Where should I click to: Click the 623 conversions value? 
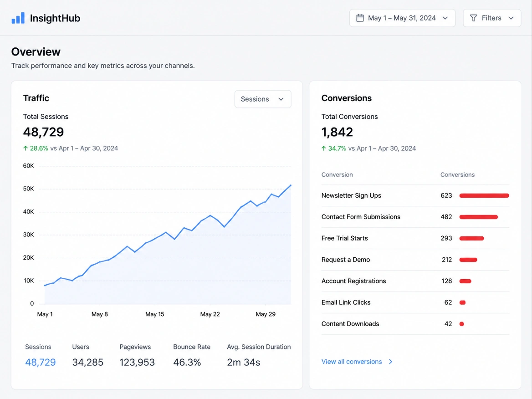[x=446, y=195]
